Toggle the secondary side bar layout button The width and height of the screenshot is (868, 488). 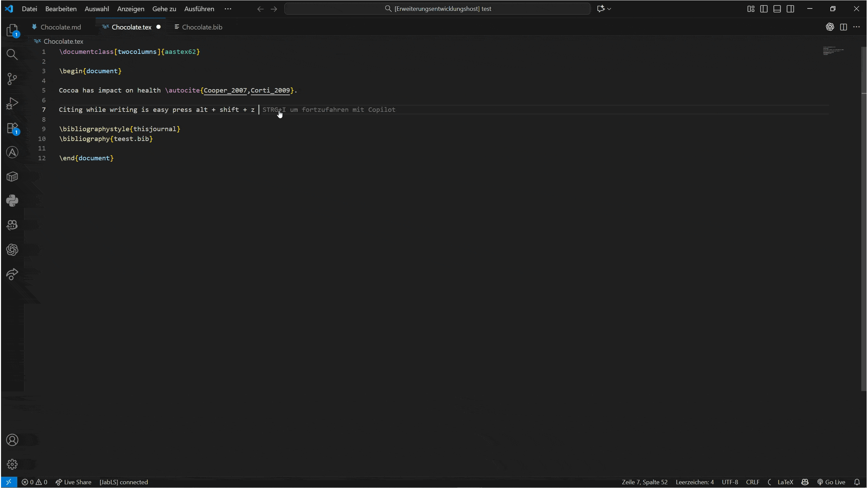point(790,9)
